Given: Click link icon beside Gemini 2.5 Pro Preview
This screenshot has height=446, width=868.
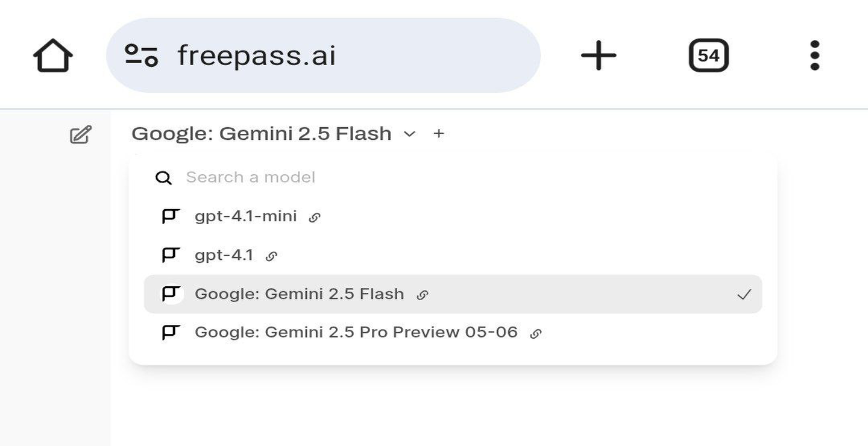Looking at the screenshot, I should tap(535, 333).
